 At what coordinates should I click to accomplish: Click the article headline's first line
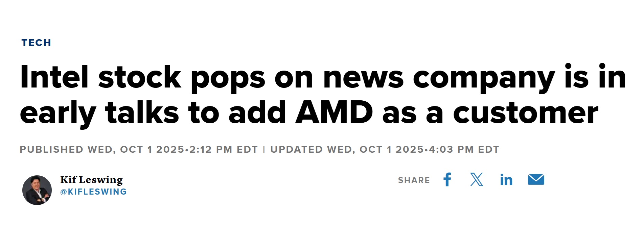(x=323, y=78)
